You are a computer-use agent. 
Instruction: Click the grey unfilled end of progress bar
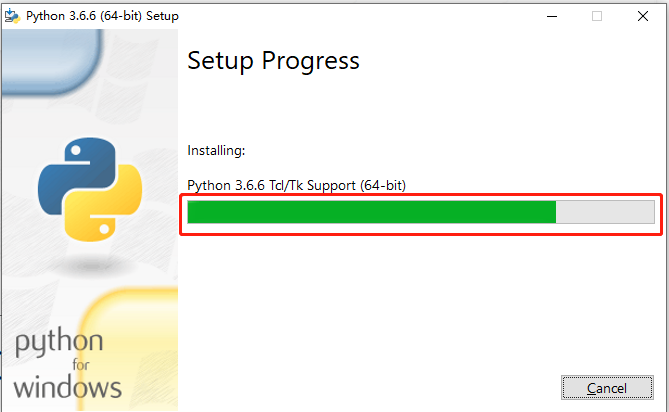tap(605, 212)
